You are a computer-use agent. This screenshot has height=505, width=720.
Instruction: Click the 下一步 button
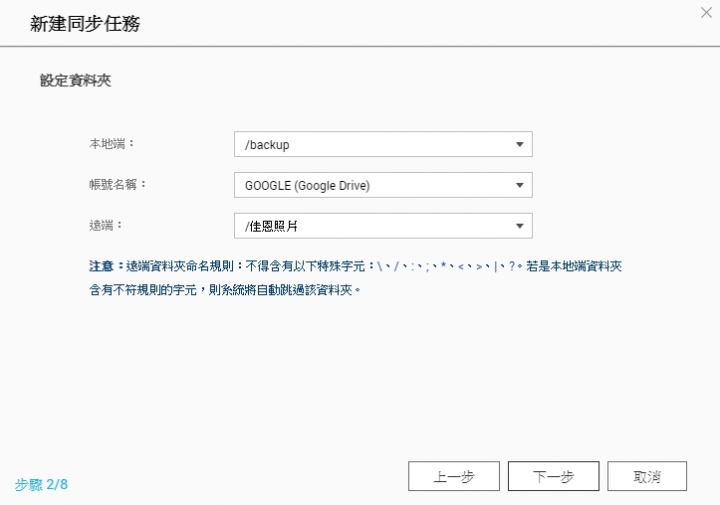tap(553, 477)
